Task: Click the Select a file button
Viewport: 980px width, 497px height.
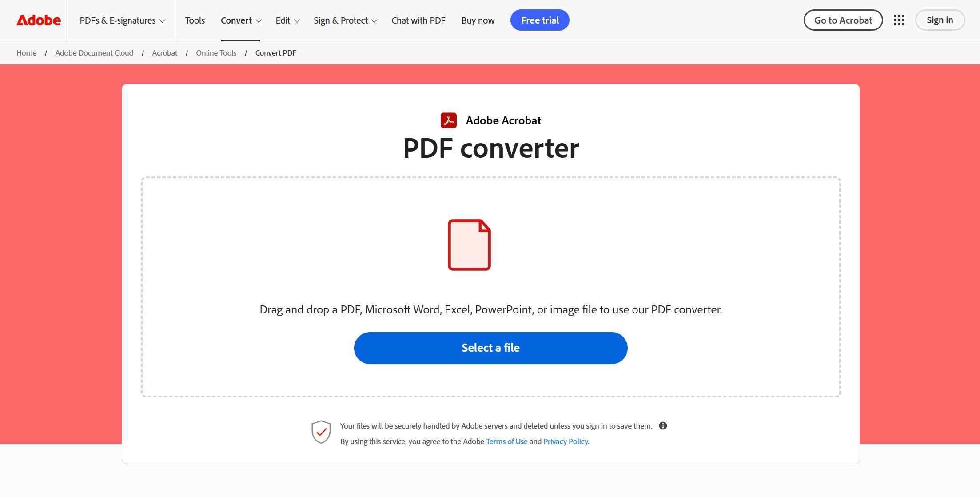Action: point(491,348)
